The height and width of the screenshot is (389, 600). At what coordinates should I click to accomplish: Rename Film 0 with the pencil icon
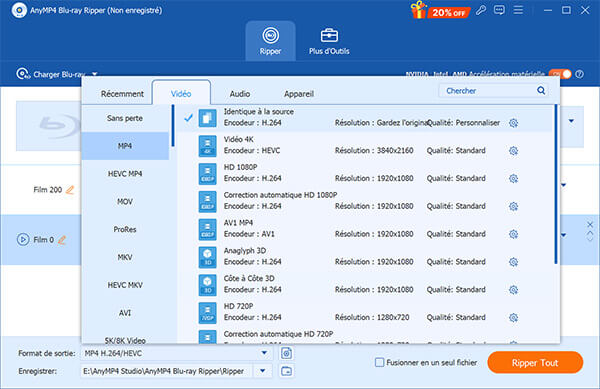(x=62, y=240)
